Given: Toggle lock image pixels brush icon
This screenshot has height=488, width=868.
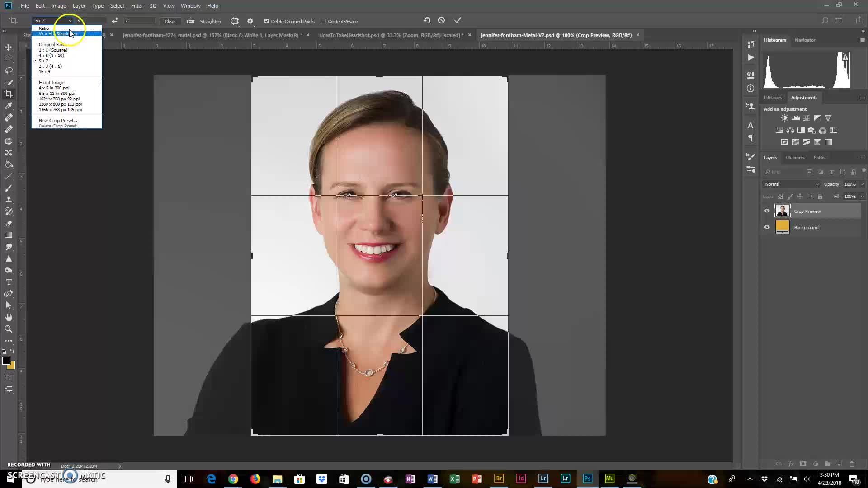Looking at the screenshot, I should (790, 197).
